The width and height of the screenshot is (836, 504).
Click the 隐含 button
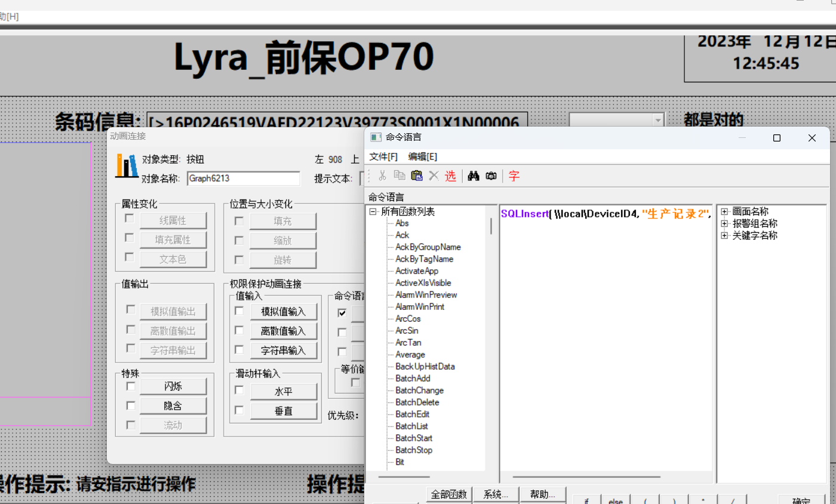pos(173,406)
